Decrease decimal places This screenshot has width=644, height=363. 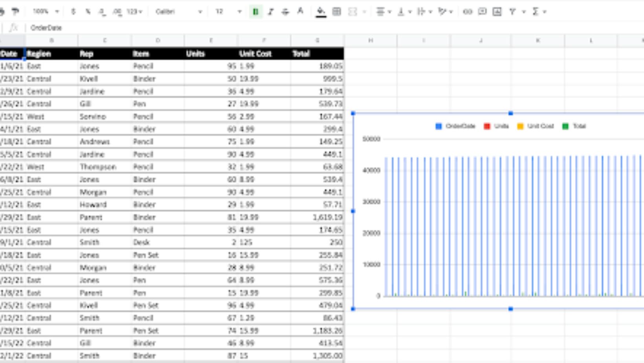pyautogui.click(x=102, y=12)
